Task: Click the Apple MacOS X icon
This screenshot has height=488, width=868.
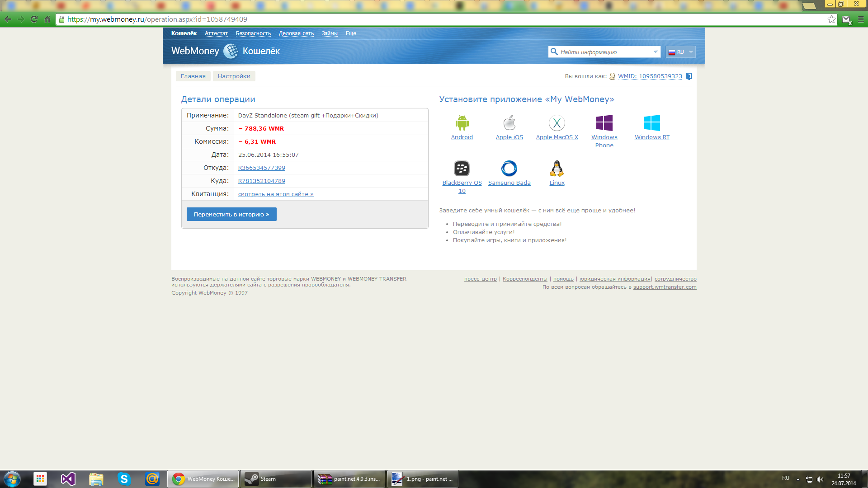Action: click(x=557, y=123)
